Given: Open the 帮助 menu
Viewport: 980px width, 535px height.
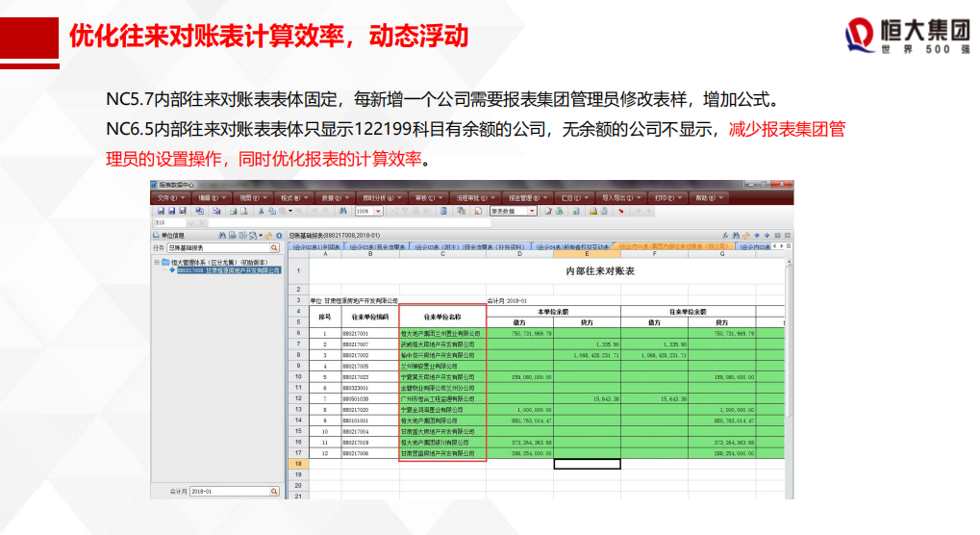Looking at the screenshot, I should coord(709,198).
